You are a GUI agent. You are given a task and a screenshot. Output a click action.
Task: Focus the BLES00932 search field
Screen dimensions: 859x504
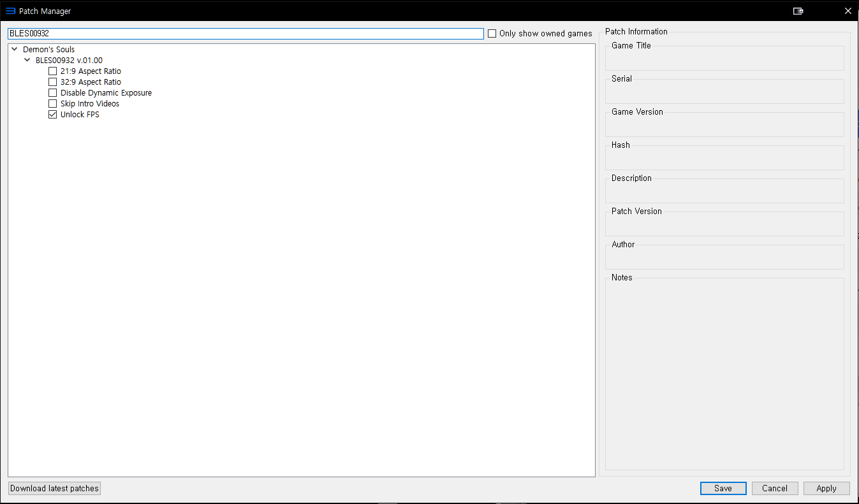[246, 34]
